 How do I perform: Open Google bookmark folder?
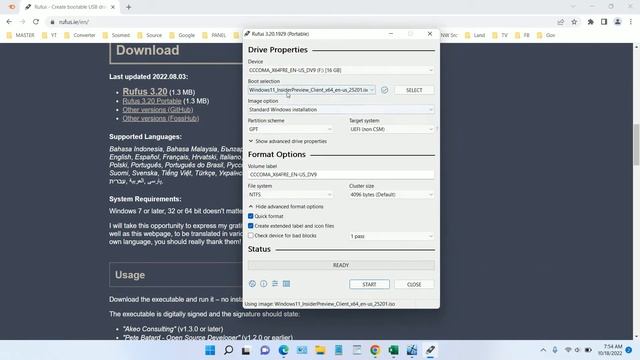click(182, 35)
